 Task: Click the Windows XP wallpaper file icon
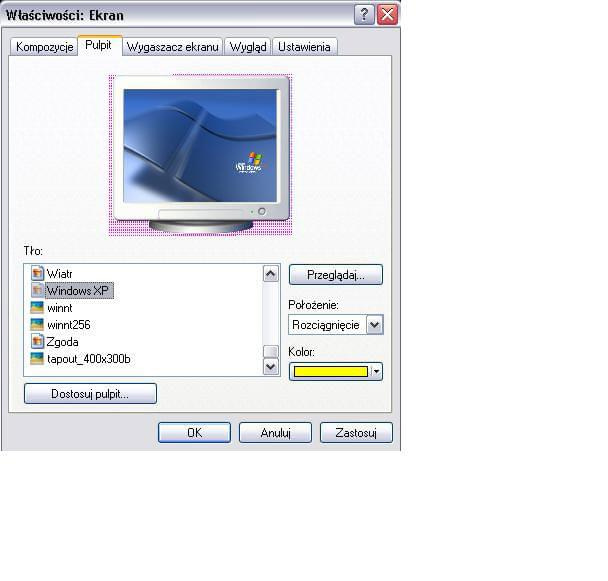pyautogui.click(x=37, y=290)
